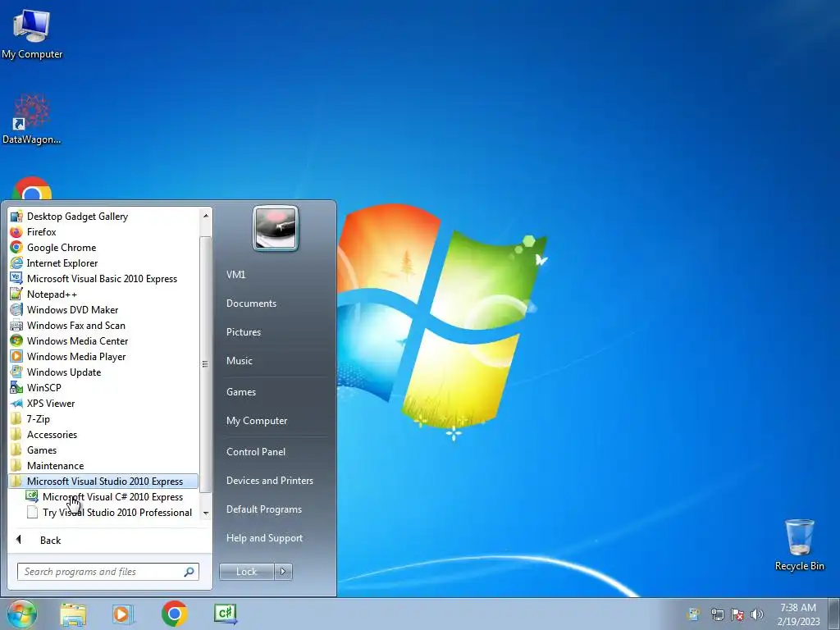Screen dimensions: 840x630
Task: Select the Recycle Bin desktop icon
Action: pos(799,545)
